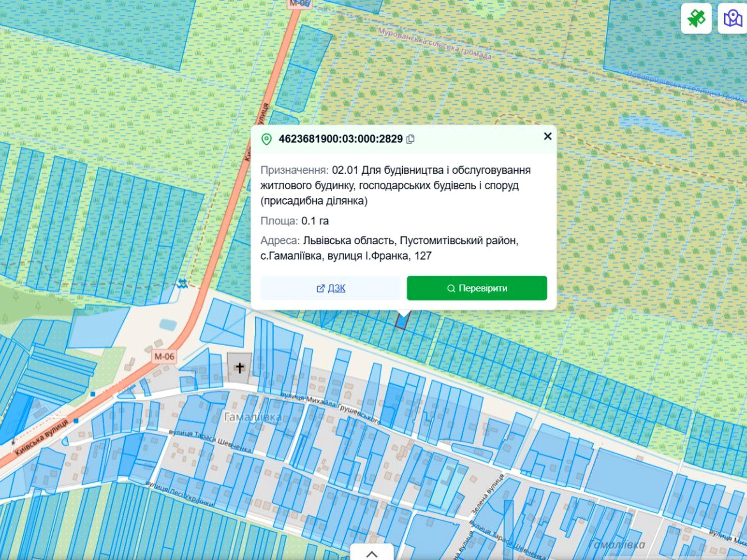Close the parcel info popup

click(x=547, y=136)
